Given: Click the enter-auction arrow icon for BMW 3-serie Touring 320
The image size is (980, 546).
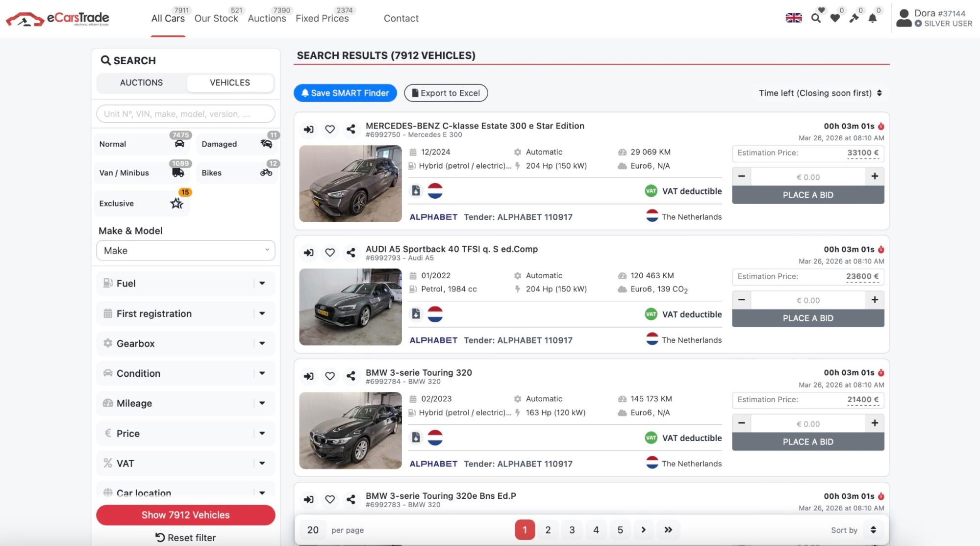Looking at the screenshot, I should 308,376.
